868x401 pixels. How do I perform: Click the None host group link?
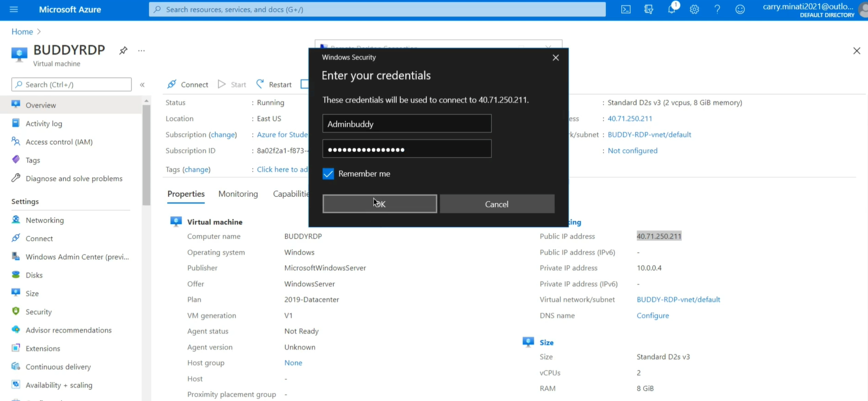(x=293, y=363)
